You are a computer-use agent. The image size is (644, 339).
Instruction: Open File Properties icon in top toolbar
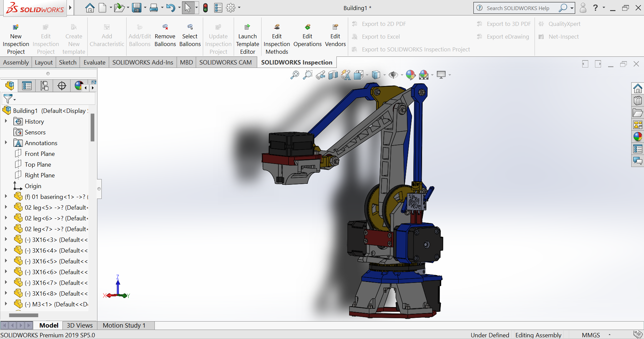click(218, 8)
